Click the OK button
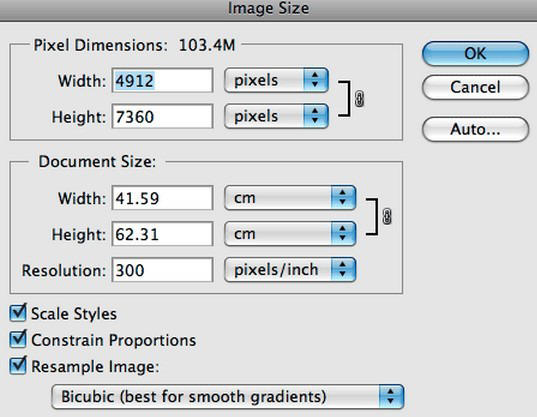537x417 pixels. click(x=475, y=54)
